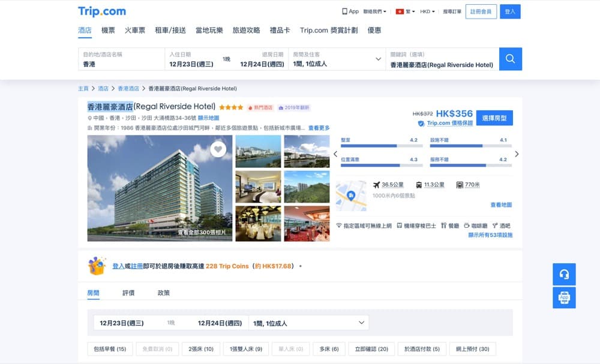This screenshot has height=364, width=600.
Task: Click the WiFi amenity icon
Action: 338,225
